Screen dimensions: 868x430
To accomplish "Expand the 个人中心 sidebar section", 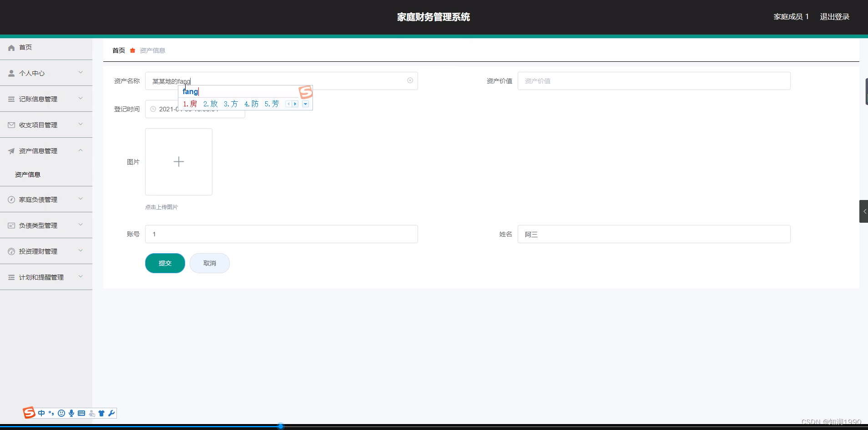I will (80, 72).
